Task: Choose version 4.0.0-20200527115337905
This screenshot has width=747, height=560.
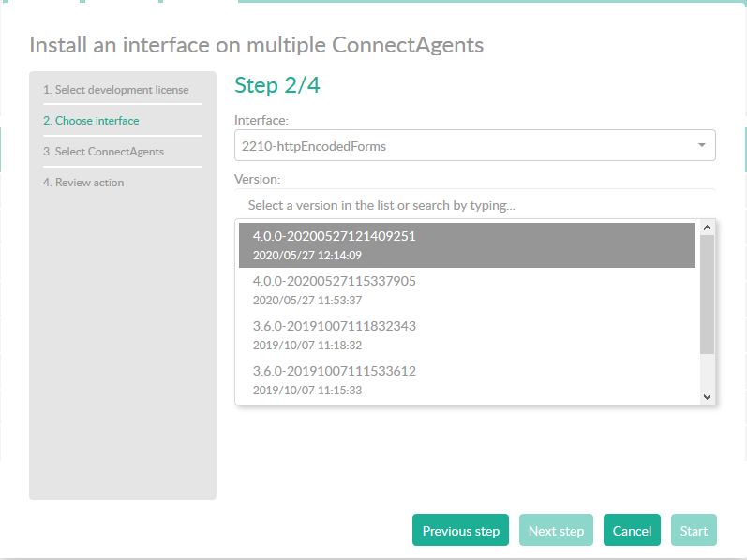Action: point(335,281)
